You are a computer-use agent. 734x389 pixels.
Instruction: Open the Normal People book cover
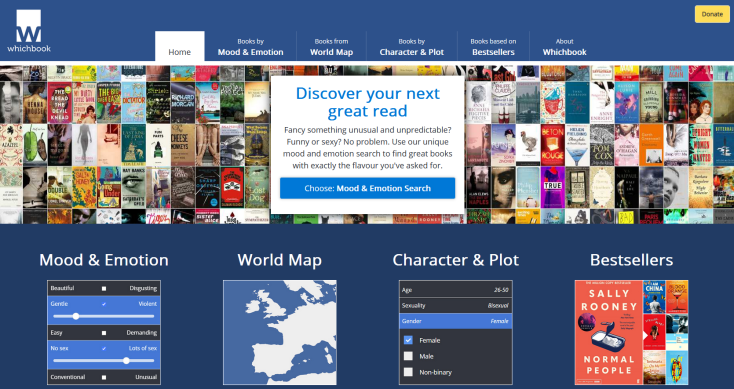[608, 332]
